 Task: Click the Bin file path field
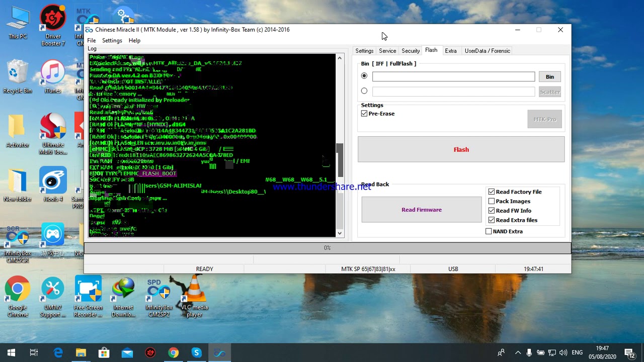click(454, 76)
